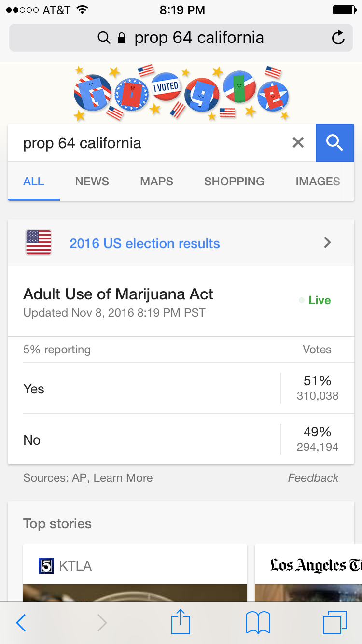
Task: Tap the US flag election icon
Action: pyautogui.click(x=39, y=242)
